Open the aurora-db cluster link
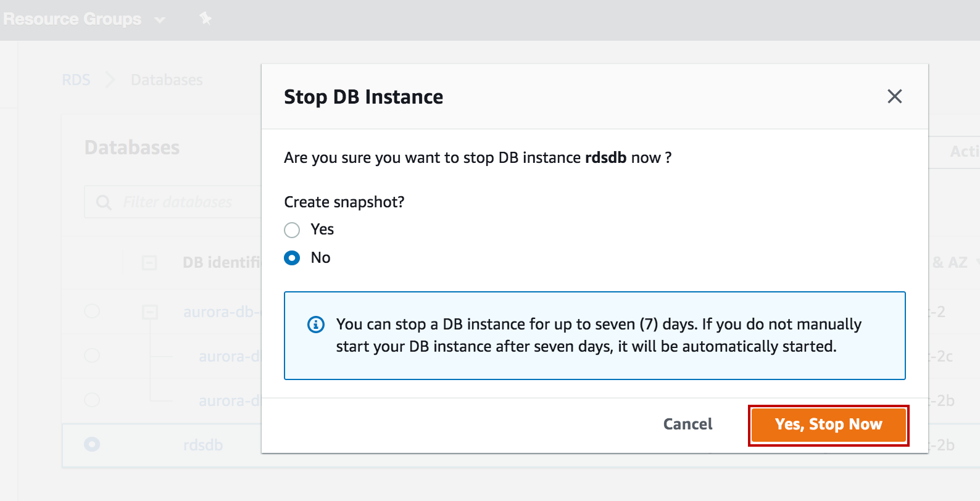This screenshot has width=980, height=501. pos(222,312)
